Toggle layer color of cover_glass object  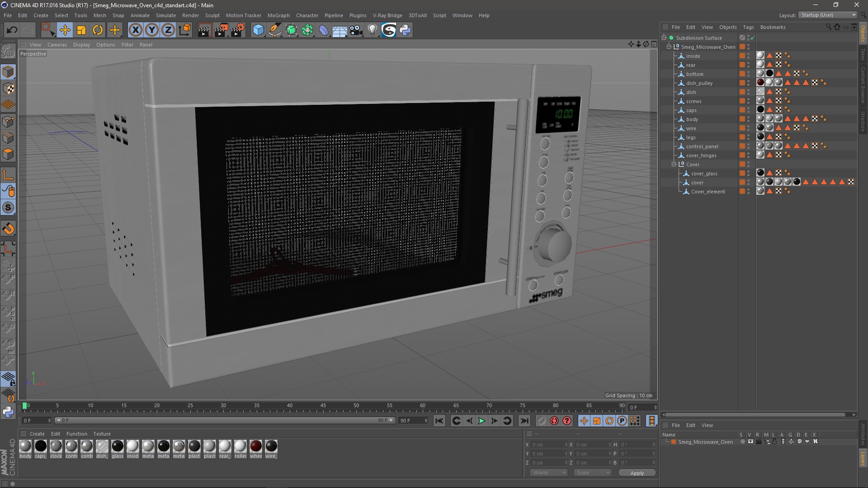(742, 174)
